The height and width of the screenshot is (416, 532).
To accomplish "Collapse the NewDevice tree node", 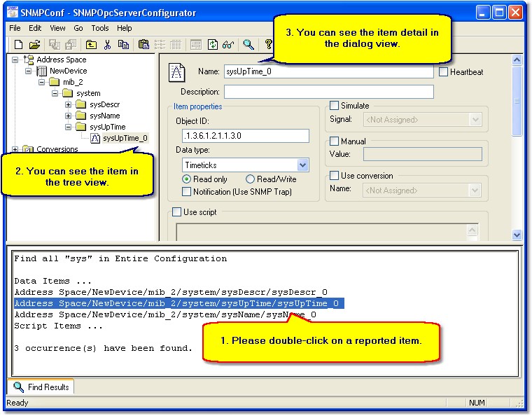I will click(x=29, y=71).
